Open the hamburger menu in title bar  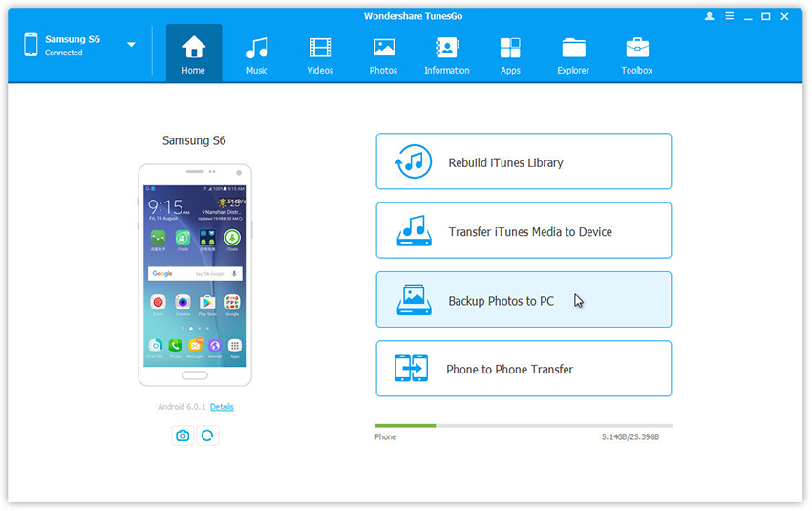pos(729,16)
